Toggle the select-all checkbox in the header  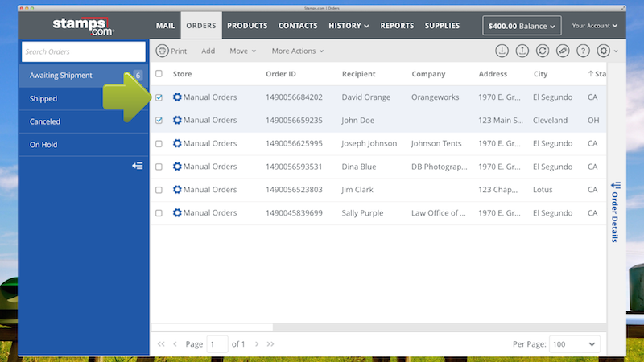point(159,74)
